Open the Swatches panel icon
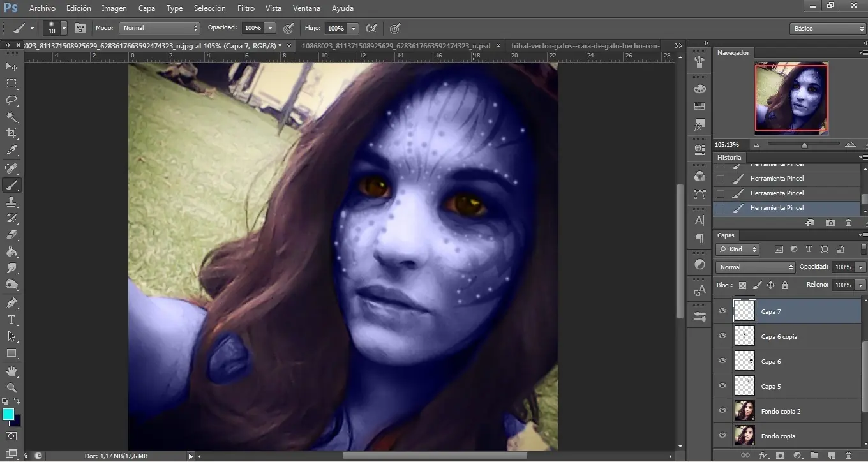The image size is (868, 462). point(700,107)
